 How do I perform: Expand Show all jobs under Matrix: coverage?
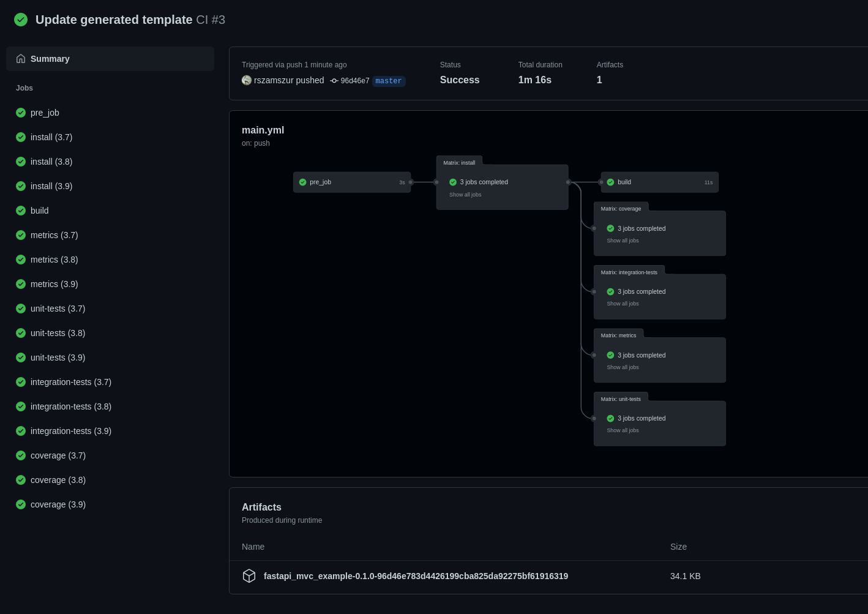click(x=623, y=241)
